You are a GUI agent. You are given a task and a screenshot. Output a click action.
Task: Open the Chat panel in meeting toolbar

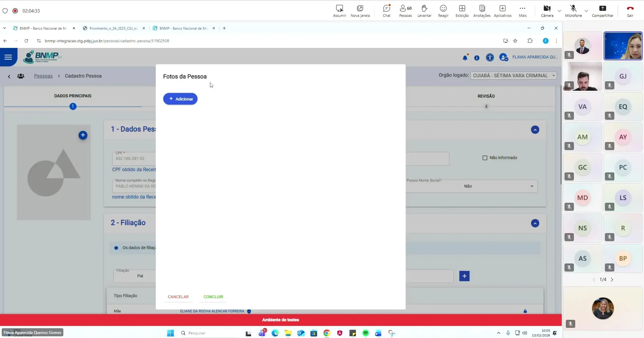tap(387, 10)
